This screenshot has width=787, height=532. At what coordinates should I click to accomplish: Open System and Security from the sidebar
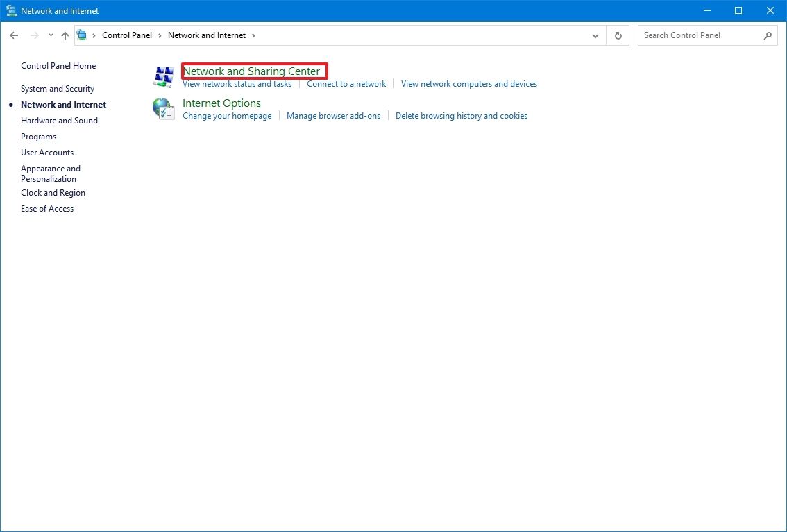coord(58,88)
